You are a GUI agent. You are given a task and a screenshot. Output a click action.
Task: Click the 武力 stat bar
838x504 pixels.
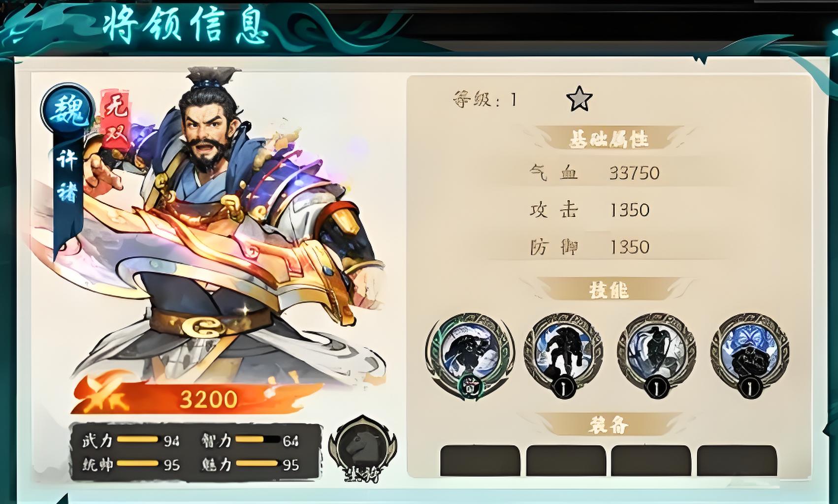[137, 440]
